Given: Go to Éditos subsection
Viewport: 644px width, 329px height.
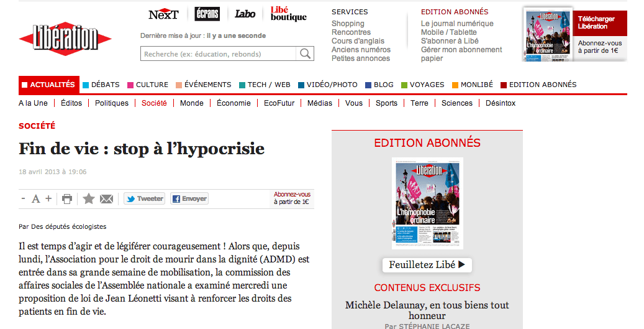Looking at the screenshot, I should tap(71, 103).
